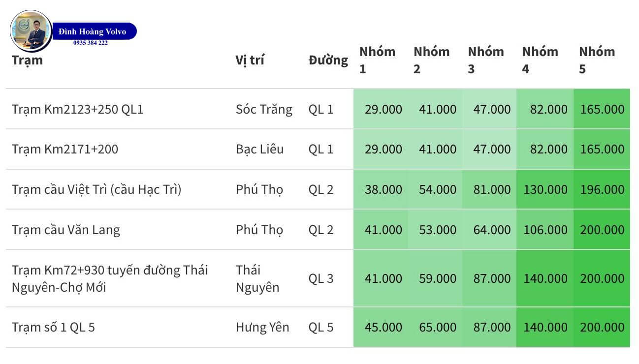Viewport: 639px width, 364px height.
Task: Click the Đình Hoàng Volvo avatar photo
Action: click(x=31, y=31)
